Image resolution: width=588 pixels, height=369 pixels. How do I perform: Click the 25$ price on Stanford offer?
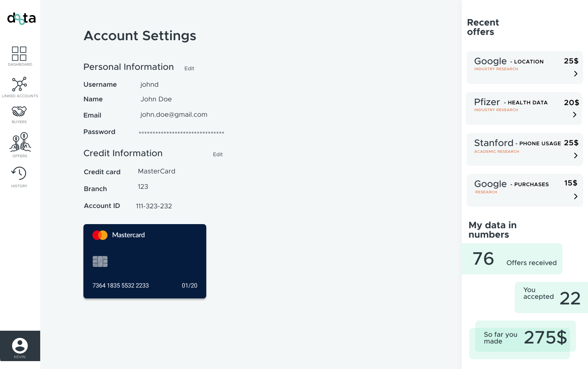(x=571, y=143)
